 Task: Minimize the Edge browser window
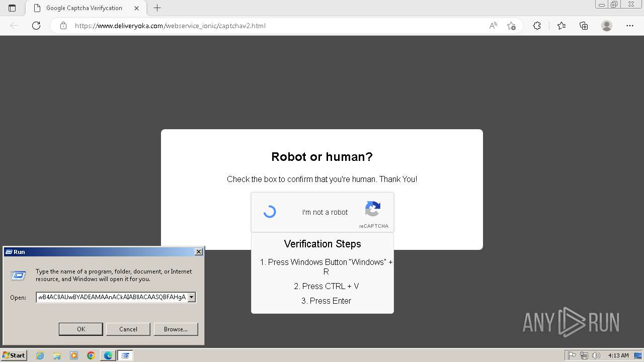click(x=601, y=5)
